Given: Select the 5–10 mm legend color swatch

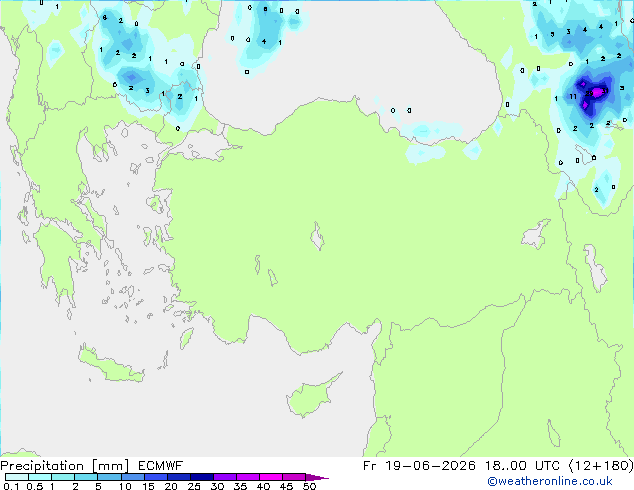Looking at the screenshot, I should 109,477.
